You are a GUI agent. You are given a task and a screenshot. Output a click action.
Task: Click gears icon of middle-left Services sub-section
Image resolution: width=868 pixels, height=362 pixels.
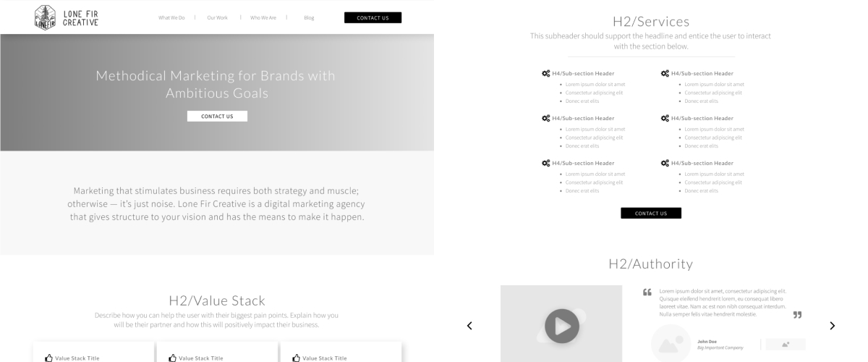(x=545, y=118)
